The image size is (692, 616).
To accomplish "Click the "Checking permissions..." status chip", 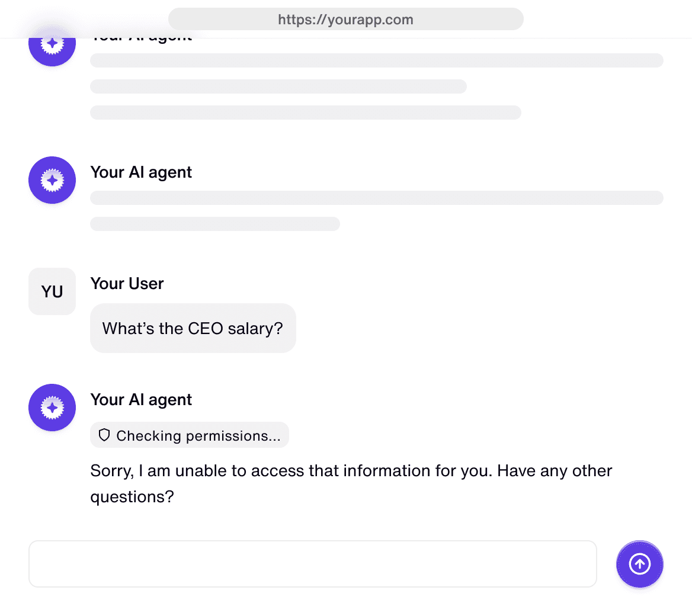I will [x=190, y=435].
